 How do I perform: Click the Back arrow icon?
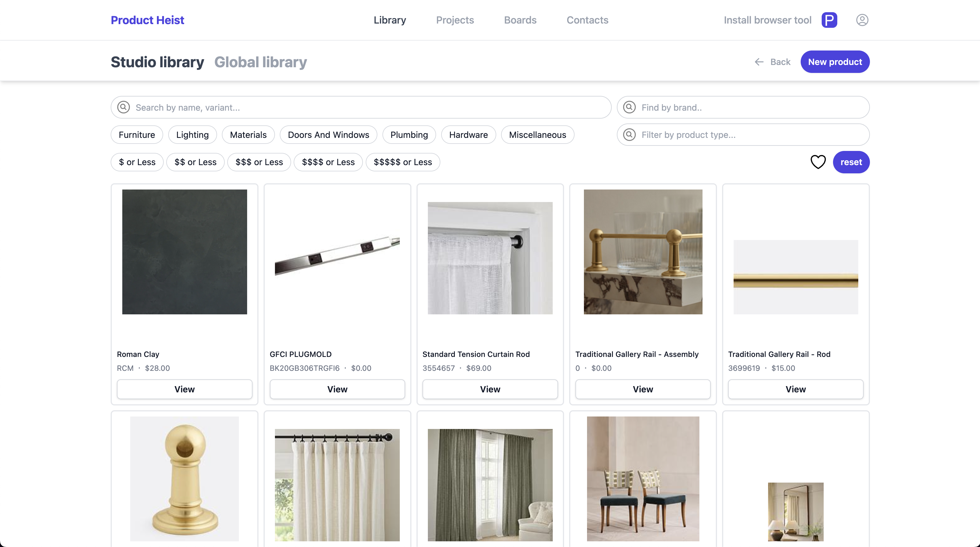tap(759, 62)
